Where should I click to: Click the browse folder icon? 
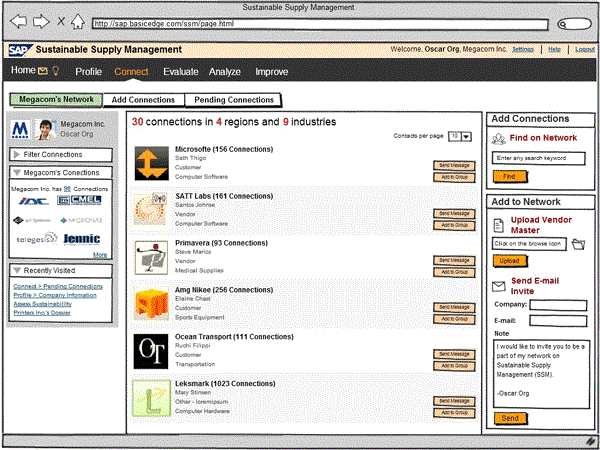tap(578, 244)
